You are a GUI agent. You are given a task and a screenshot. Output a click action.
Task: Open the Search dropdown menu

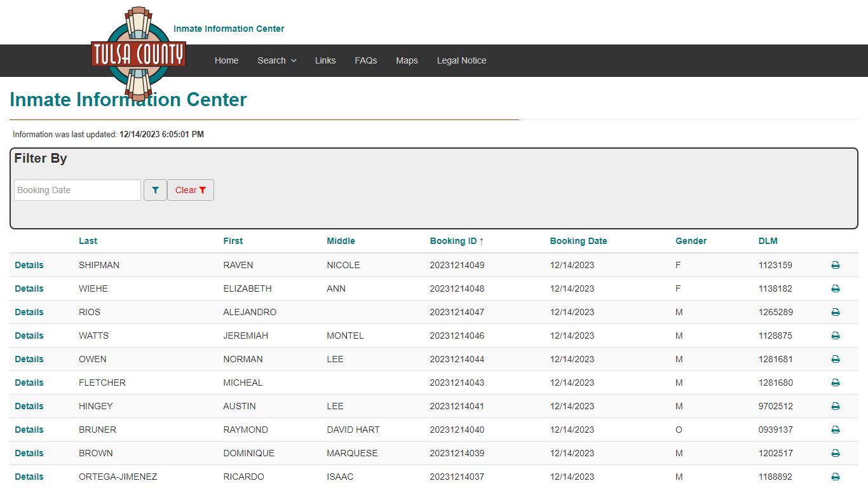[x=277, y=60]
